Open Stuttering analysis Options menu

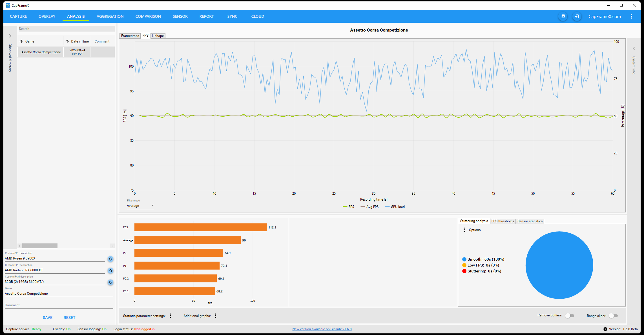pyautogui.click(x=464, y=230)
